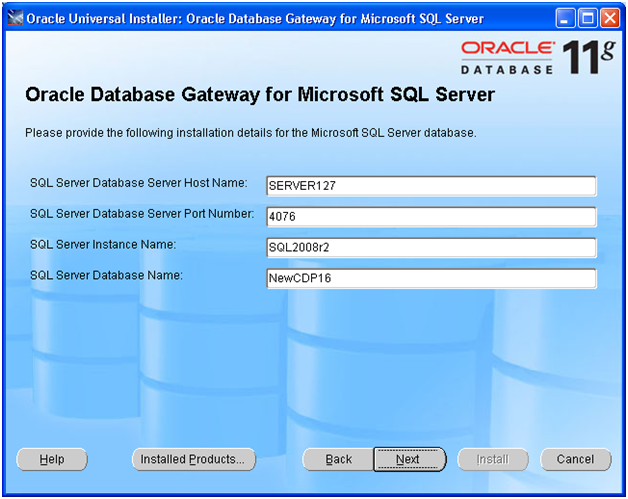628x499 pixels.
Task: Open the Installed Products dialog
Action: [x=194, y=459]
